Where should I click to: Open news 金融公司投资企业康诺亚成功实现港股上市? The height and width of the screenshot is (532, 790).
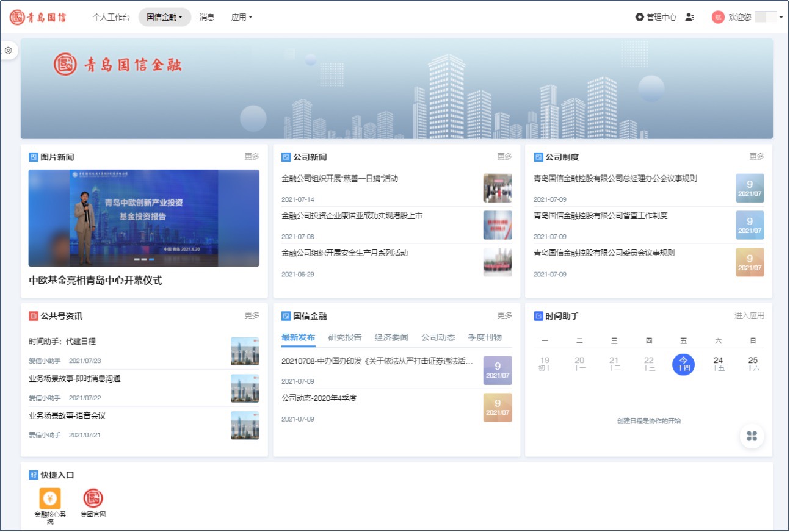pyautogui.click(x=352, y=215)
